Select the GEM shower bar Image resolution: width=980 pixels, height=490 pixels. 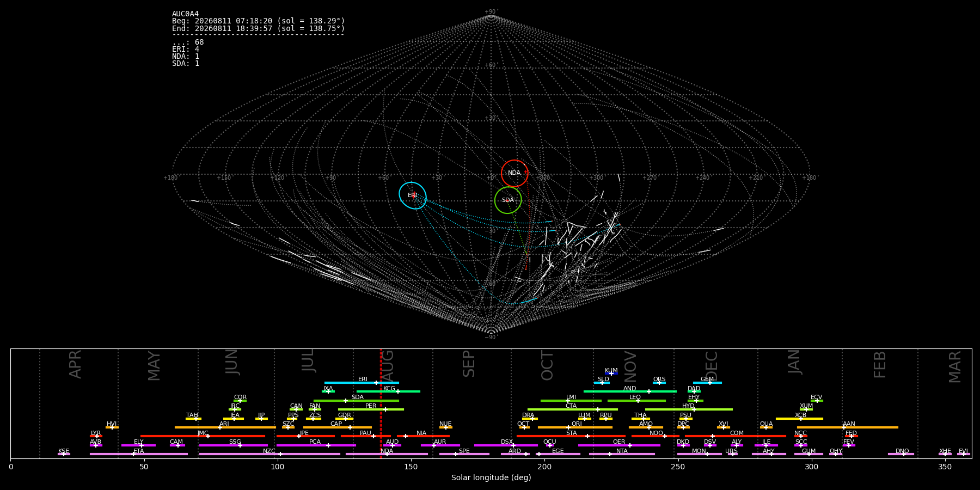(707, 383)
